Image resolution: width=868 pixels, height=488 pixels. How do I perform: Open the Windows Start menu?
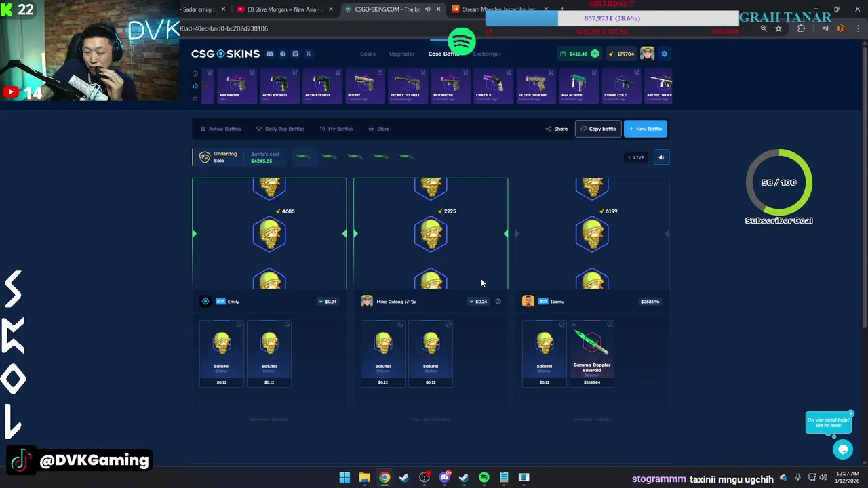(344, 478)
